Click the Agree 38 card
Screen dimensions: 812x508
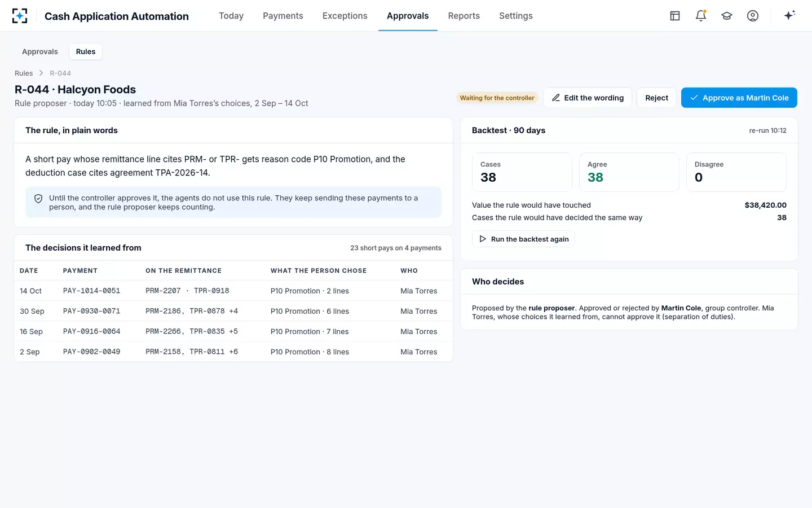(x=629, y=172)
